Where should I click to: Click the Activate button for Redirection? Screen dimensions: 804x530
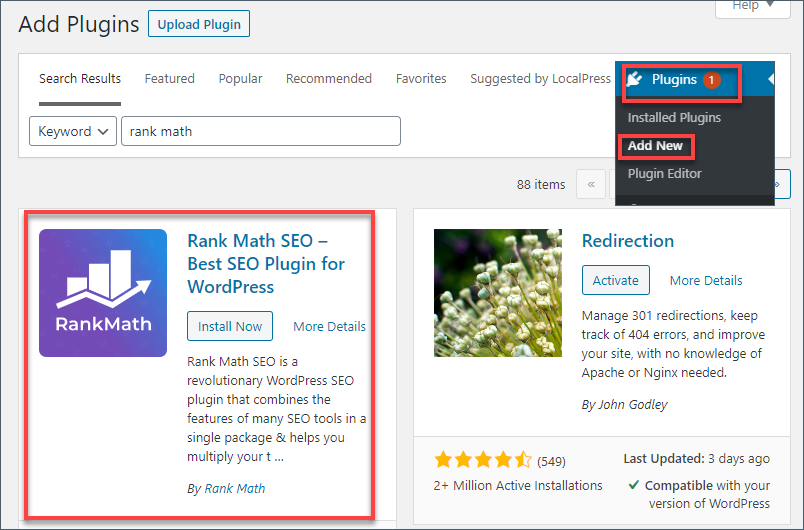616,280
